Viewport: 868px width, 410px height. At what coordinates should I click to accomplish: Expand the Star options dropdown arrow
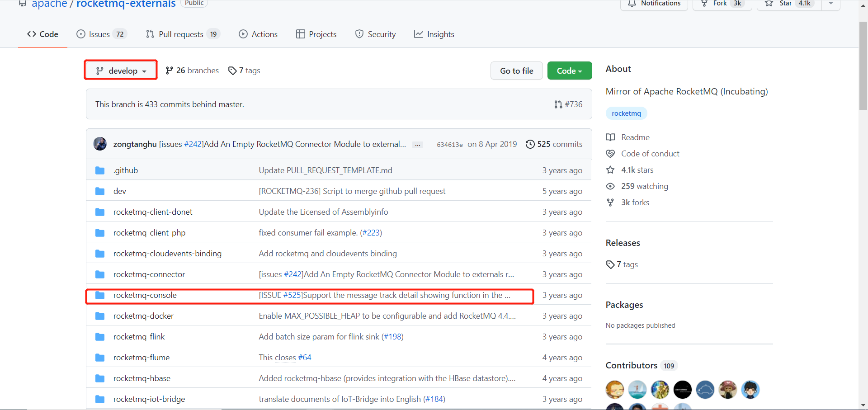click(831, 4)
